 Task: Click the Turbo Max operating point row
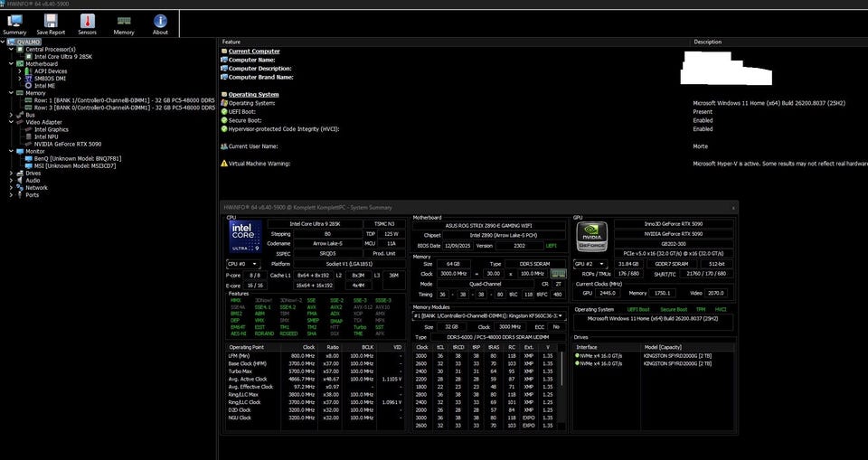tap(315, 371)
